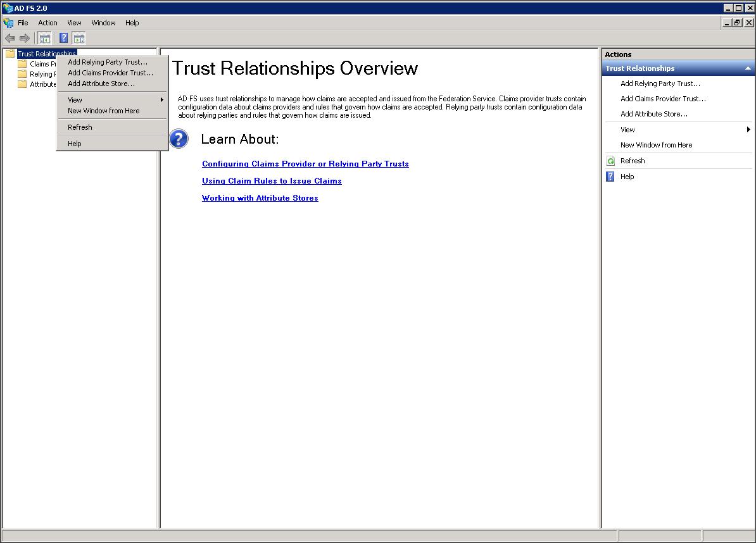The width and height of the screenshot is (756, 543).
Task: Collapse the Trust Relationships actions section
Action: click(x=748, y=68)
